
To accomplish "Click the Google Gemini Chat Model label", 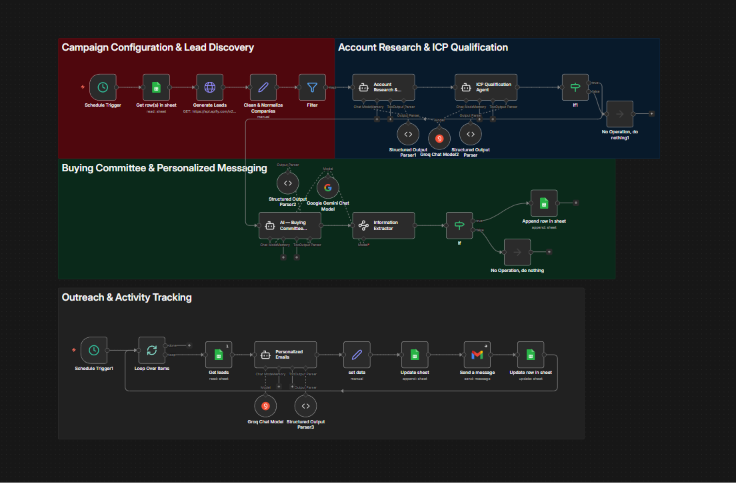I will [x=328, y=206].
